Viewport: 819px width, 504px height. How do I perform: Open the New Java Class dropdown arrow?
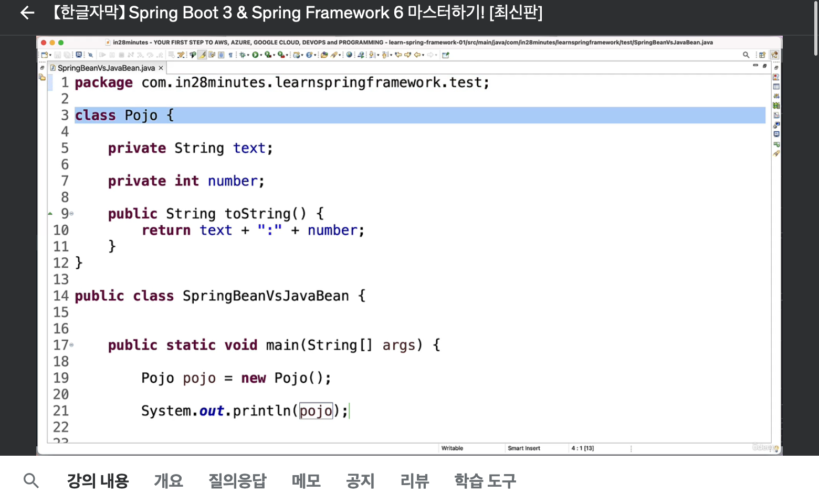pyautogui.click(x=315, y=55)
